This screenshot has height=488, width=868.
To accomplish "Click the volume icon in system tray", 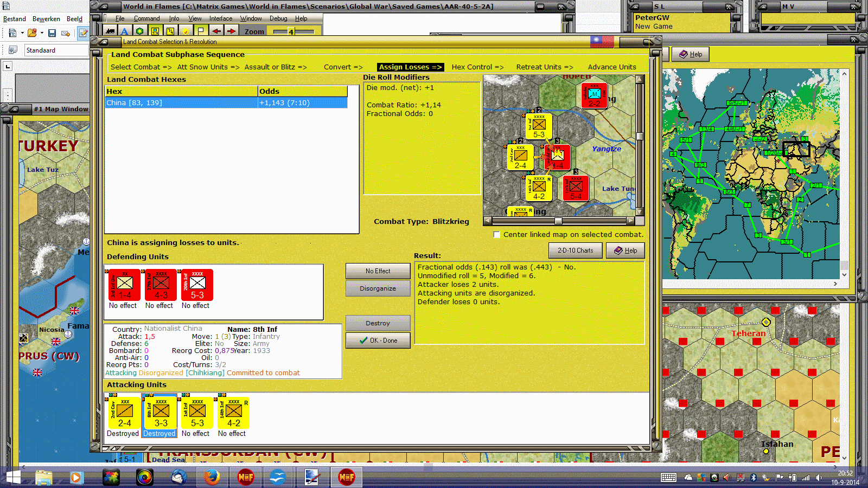I will pyautogui.click(x=819, y=478).
